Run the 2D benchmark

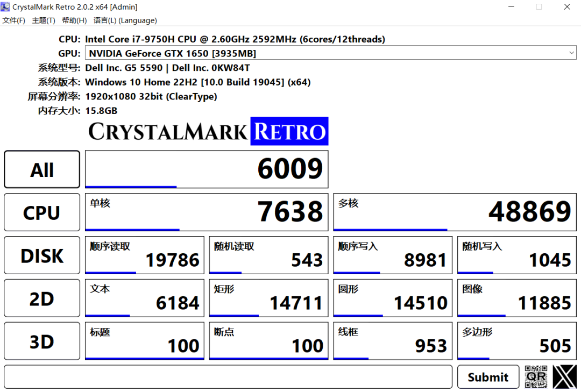pyautogui.click(x=42, y=298)
